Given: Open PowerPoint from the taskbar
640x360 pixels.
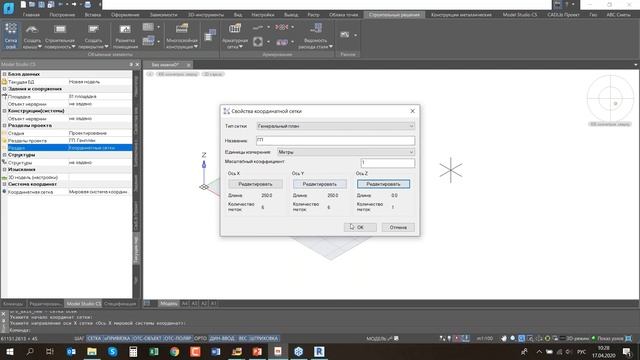Looking at the screenshot, I should pos(257,351).
